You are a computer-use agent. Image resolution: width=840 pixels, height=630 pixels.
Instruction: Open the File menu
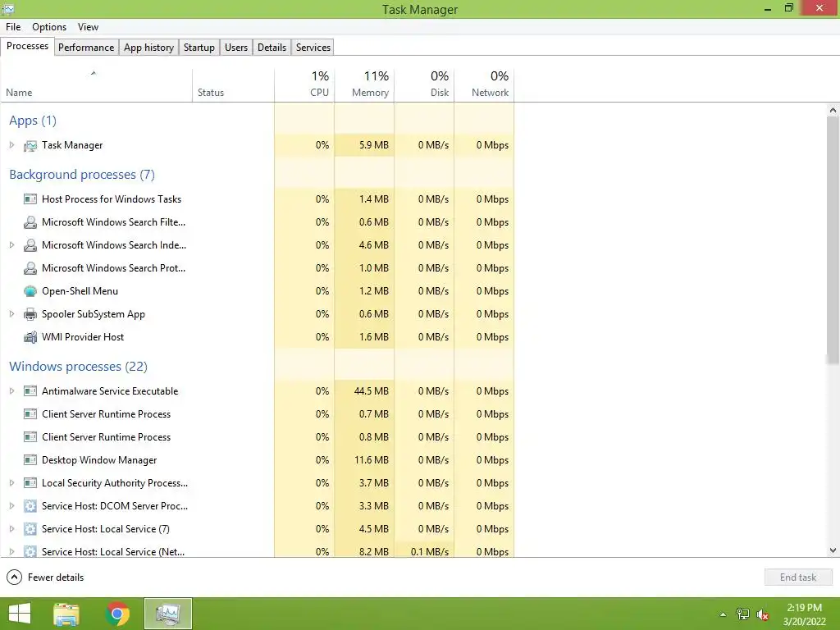point(13,27)
